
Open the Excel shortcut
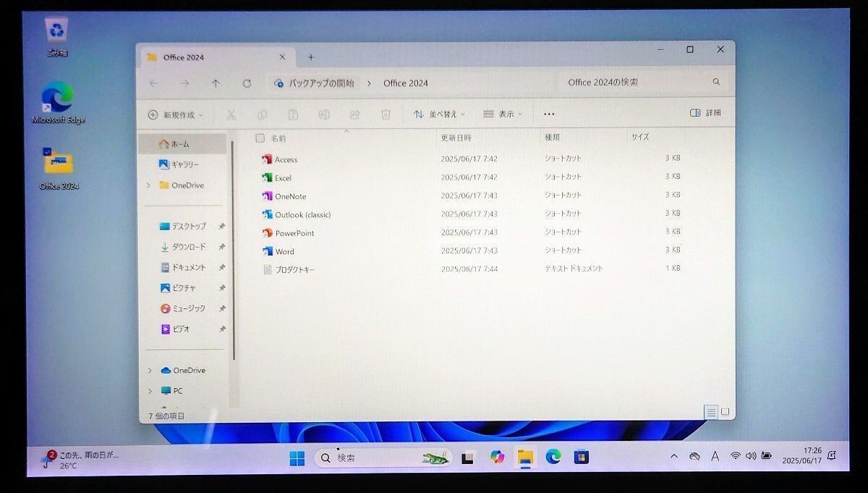[276, 177]
